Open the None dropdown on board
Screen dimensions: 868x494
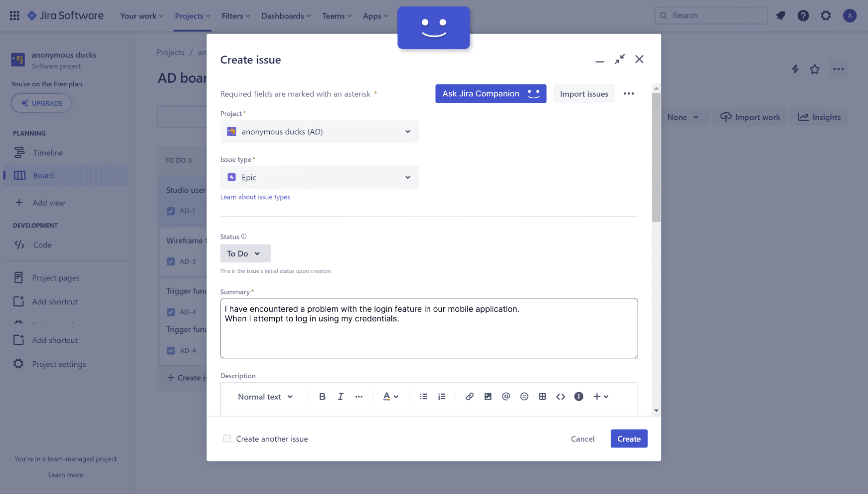click(683, 117)
